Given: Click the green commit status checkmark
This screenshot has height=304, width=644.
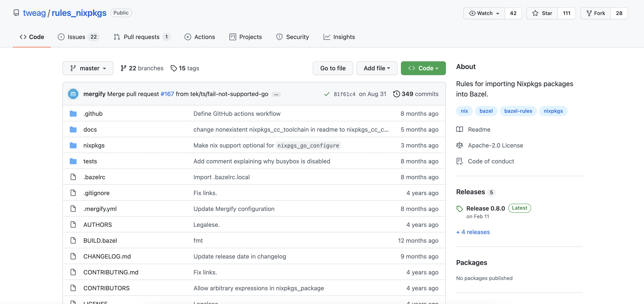Looking at the screenshot, I should tap(326, 94).
